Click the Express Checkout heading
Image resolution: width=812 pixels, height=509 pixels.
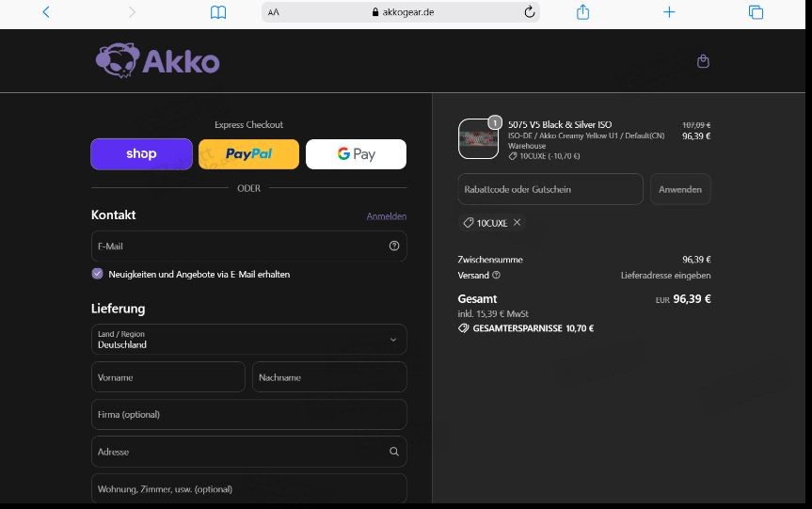tap(248, 124)
